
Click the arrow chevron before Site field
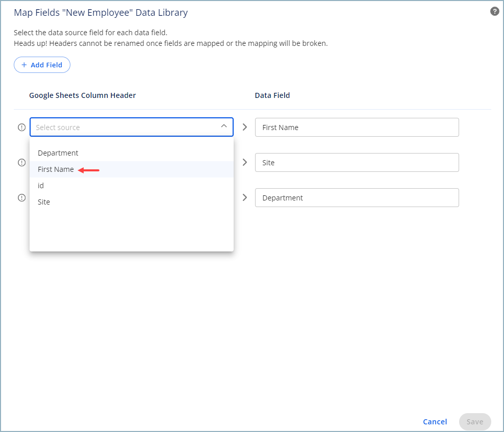(x=245, y=162)
